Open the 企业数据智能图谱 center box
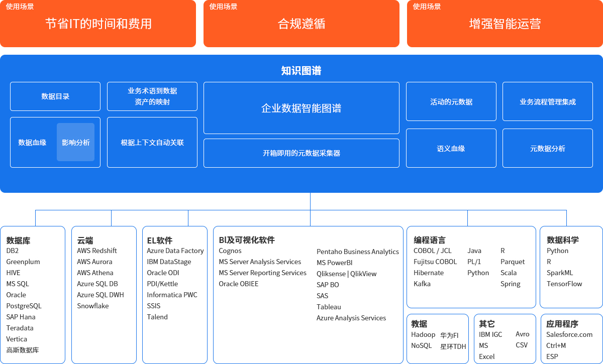This screenshot has width=603, height=364. click(301, 108)
